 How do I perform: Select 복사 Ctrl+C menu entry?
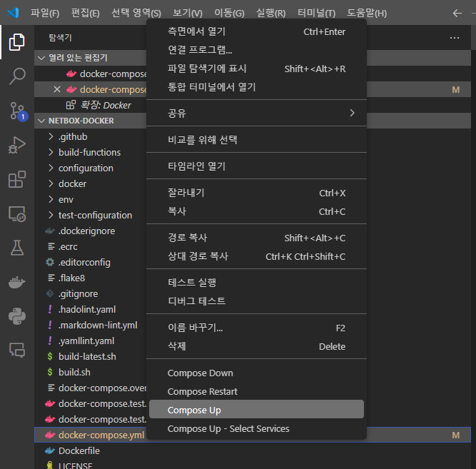[256, 211]
